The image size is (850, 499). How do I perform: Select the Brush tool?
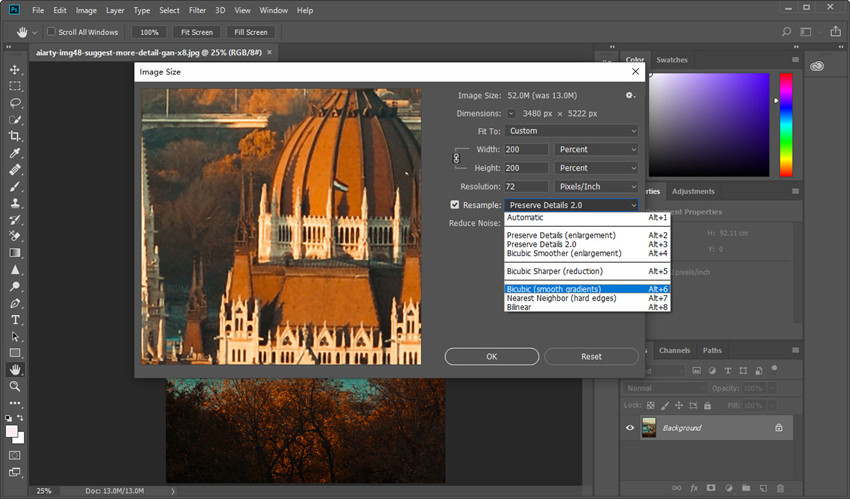(15, 186)
